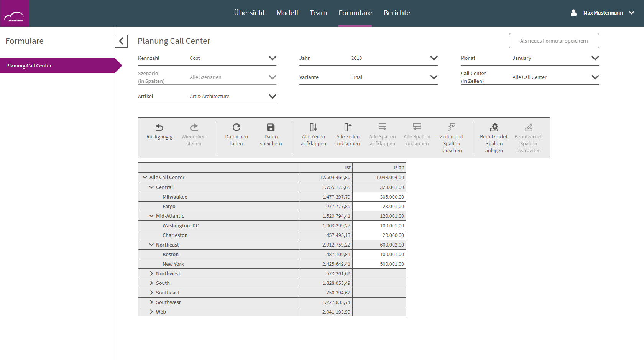Go to the Berichte tab

coord(397,13)
